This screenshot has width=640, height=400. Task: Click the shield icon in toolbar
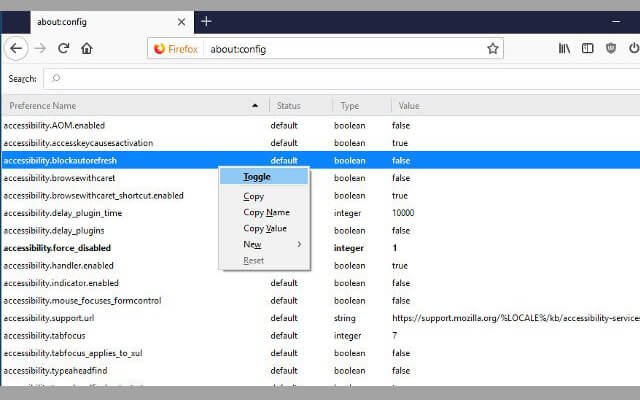(611, 49)
